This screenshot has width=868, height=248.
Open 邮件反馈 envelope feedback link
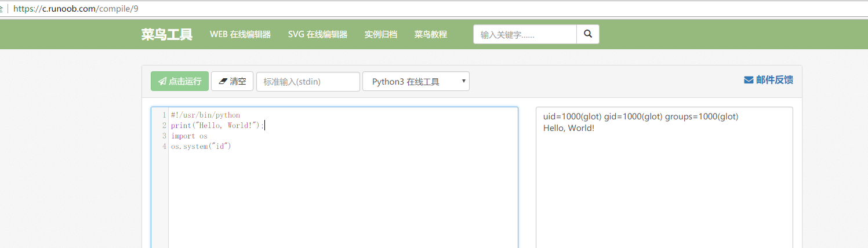[x=768, y=80]
